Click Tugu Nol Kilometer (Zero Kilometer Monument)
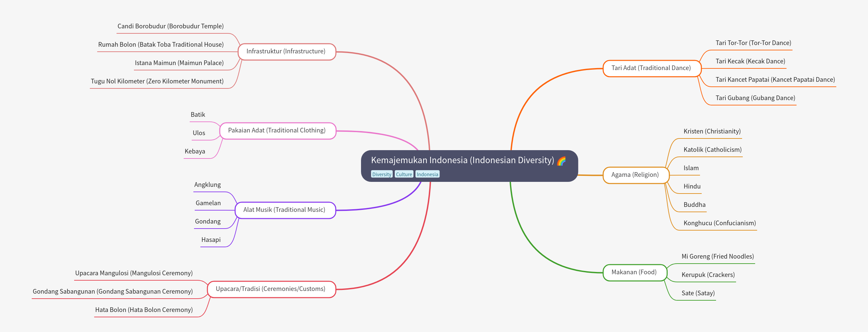 157,81
